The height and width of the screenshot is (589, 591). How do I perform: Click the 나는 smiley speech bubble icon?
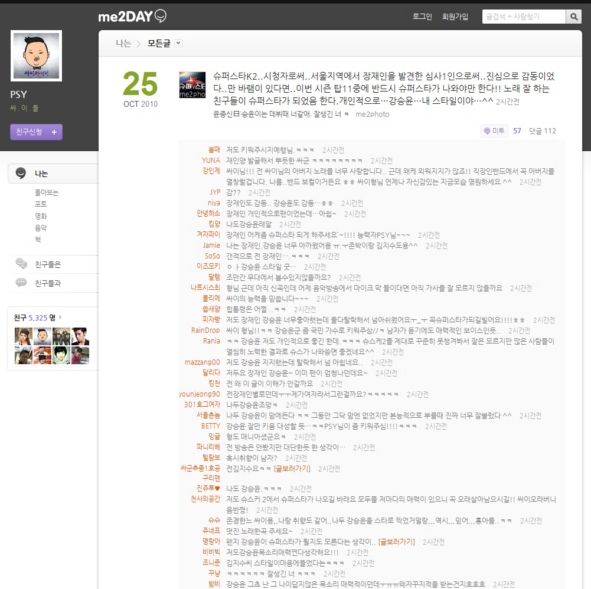(21, 173)
